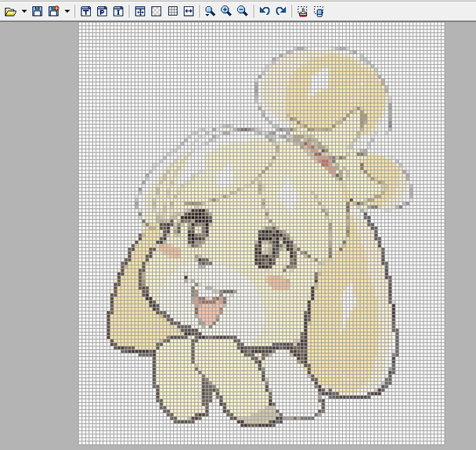476x450 pixels.
Task: Select the window icon labeled I
Action: coord(118,12)
